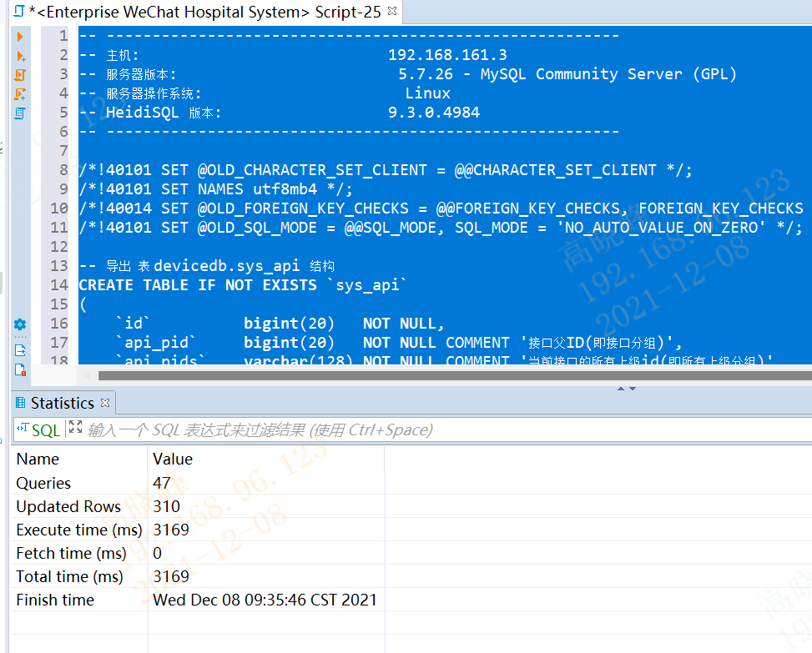Maximize the results filter panel
This screenshot has height=653, width=812.
click(76, 427)
